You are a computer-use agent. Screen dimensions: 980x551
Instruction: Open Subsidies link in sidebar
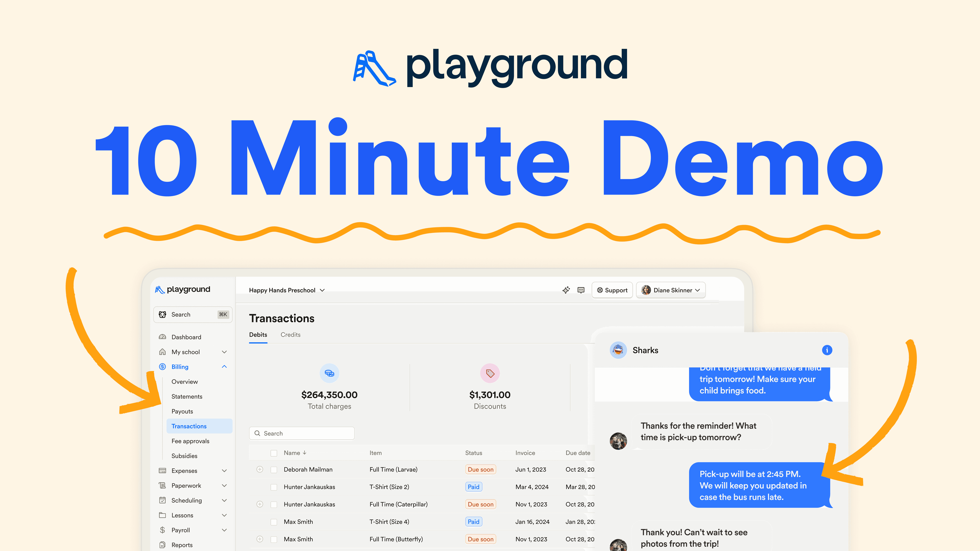pos(184,456)
